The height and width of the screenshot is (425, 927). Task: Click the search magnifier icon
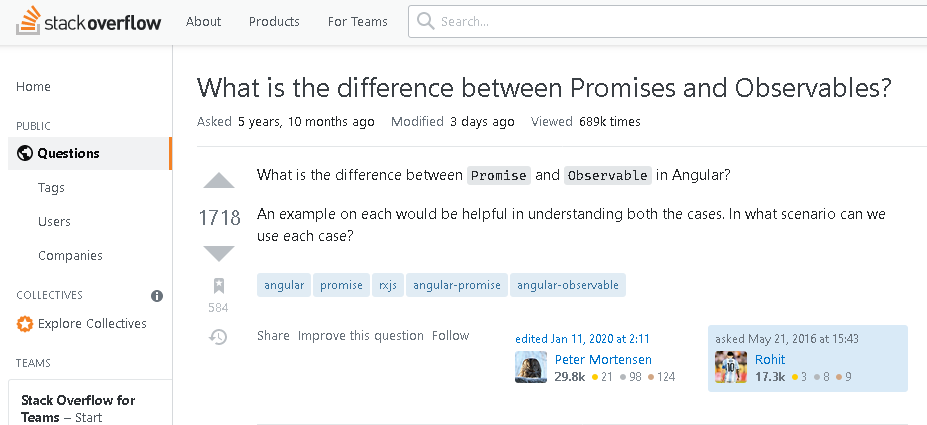point(425,21)
